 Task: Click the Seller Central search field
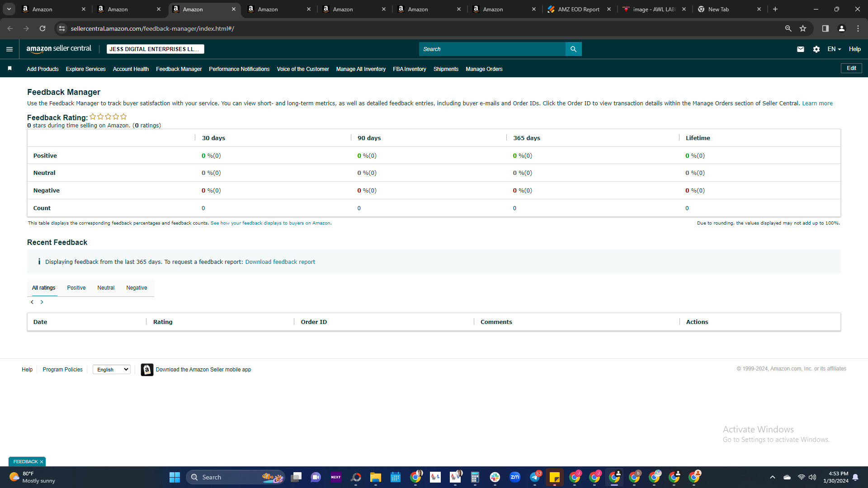coord(492,49)
